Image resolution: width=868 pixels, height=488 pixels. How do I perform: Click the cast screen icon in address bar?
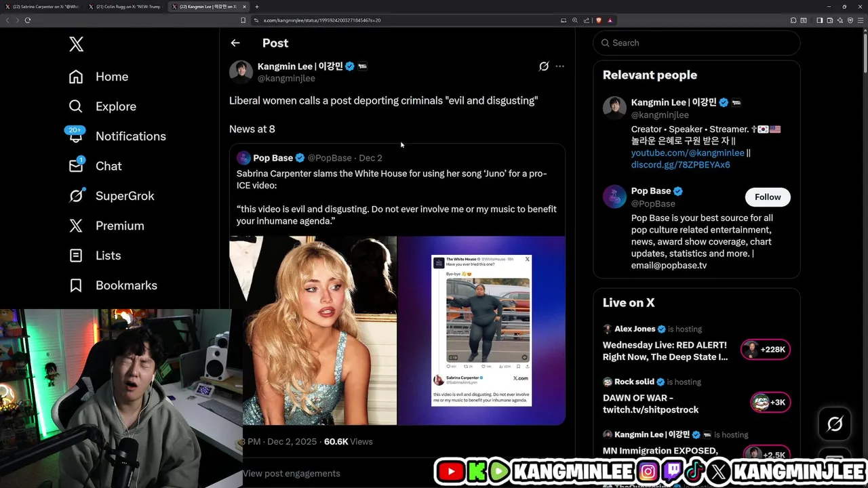(564, 20)
